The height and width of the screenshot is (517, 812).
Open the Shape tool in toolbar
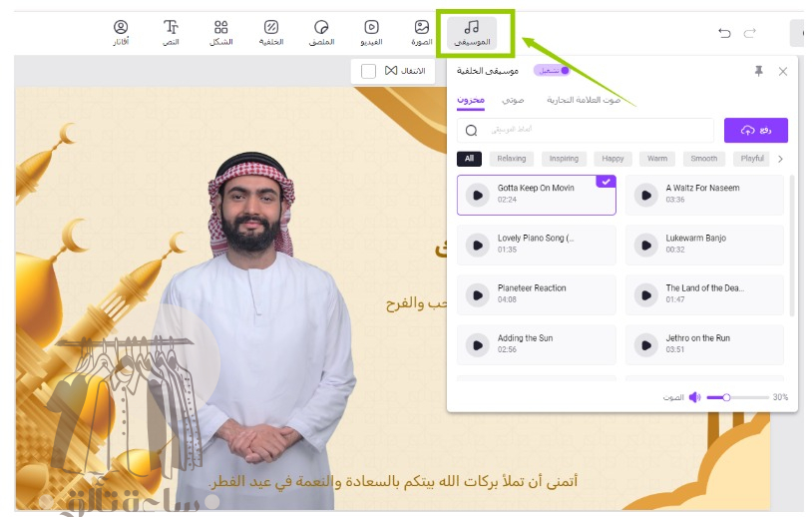(x=221, y=33)
